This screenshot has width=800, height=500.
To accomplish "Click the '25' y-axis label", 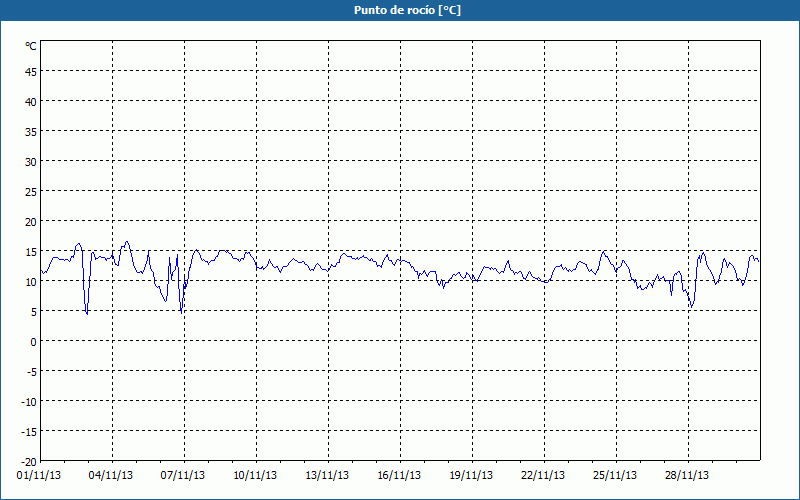I will 31,192.
